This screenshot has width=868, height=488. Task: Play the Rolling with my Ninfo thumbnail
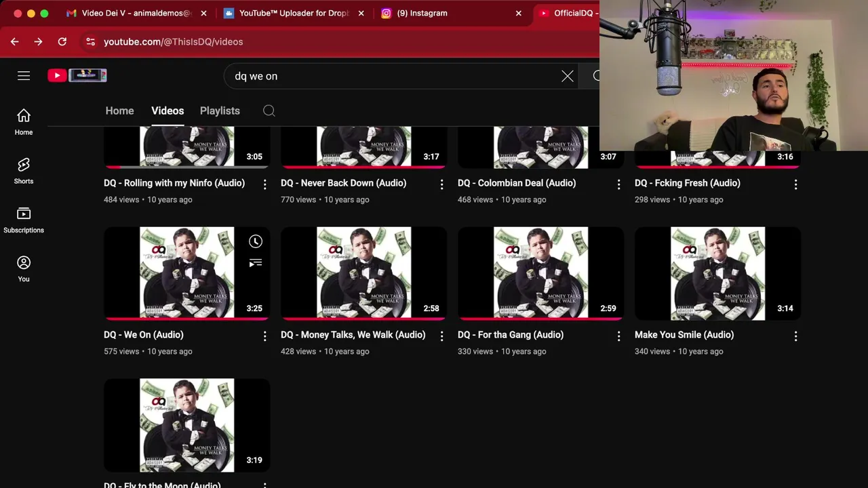pyautogui.click(x=186, y=147)
